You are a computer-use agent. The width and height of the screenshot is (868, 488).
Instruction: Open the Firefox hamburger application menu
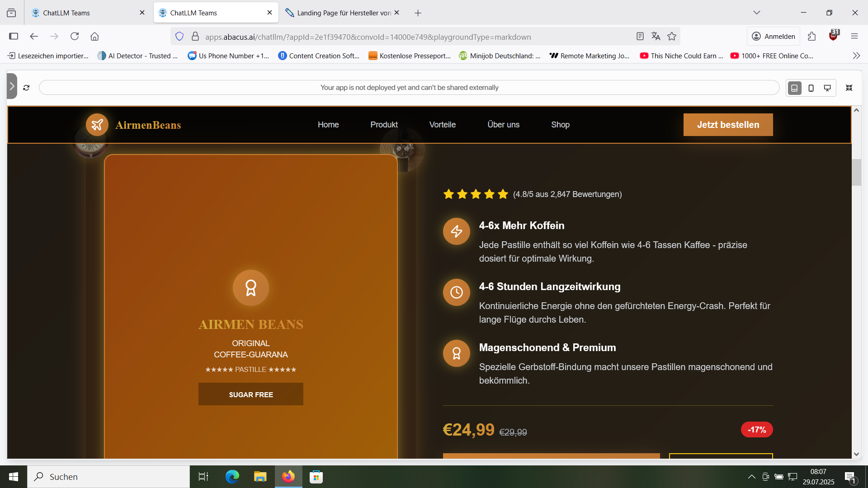click(x=854, y=37)
